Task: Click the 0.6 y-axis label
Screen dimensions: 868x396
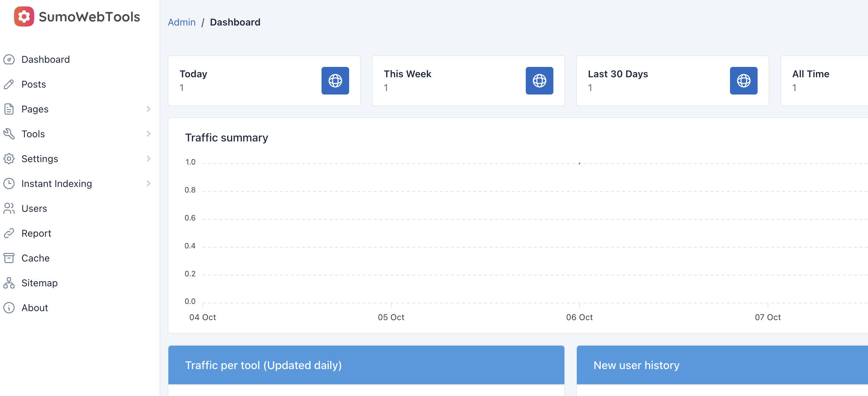Action: pyautogui.click(x=190, y=218)
